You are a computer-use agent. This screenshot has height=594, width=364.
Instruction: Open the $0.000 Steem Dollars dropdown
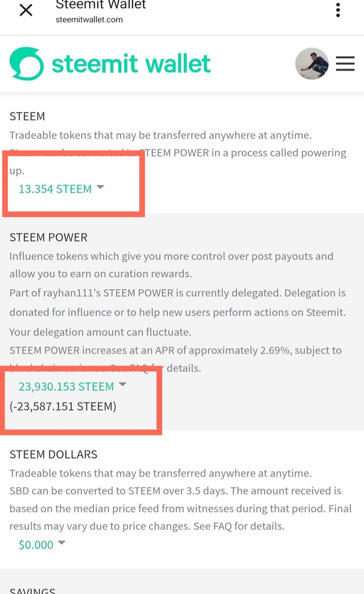click(x=36, y=545)
